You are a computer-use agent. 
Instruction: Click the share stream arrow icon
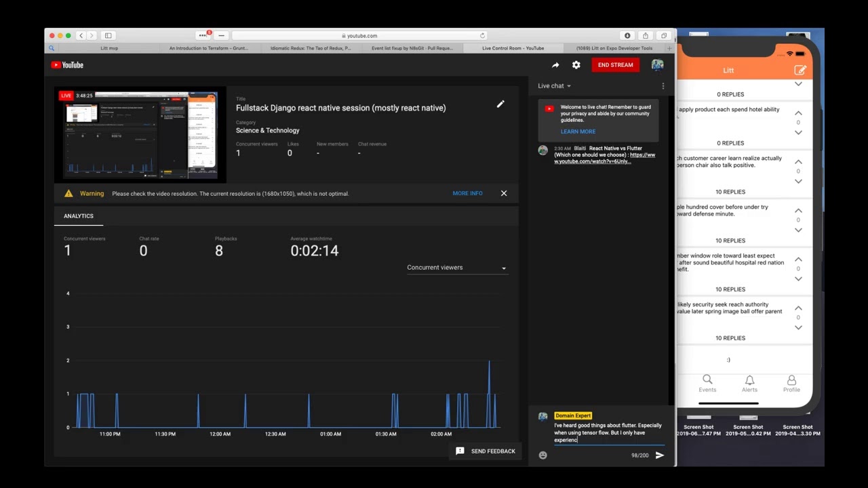pyautogui.click(x=555, y=65)
